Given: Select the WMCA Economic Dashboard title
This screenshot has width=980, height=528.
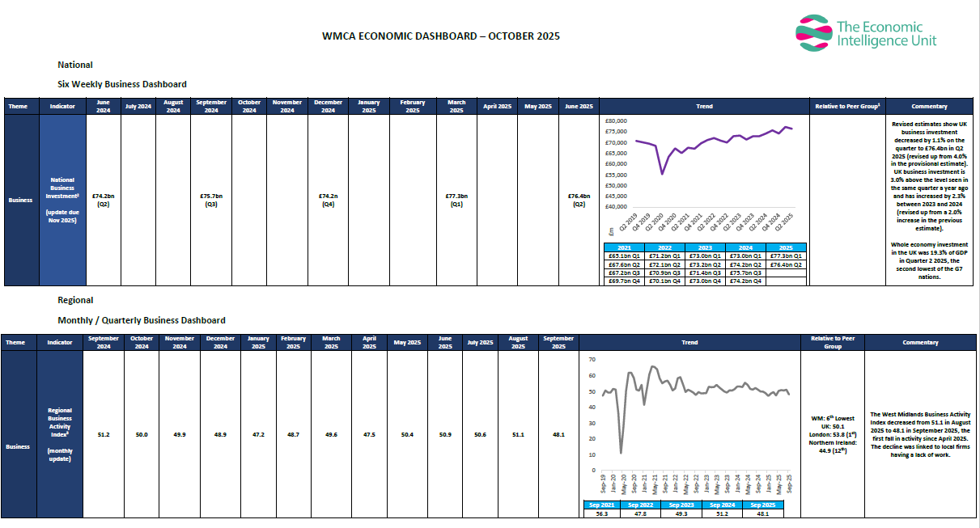Looking at the screenshot, I should coord(440,36).
